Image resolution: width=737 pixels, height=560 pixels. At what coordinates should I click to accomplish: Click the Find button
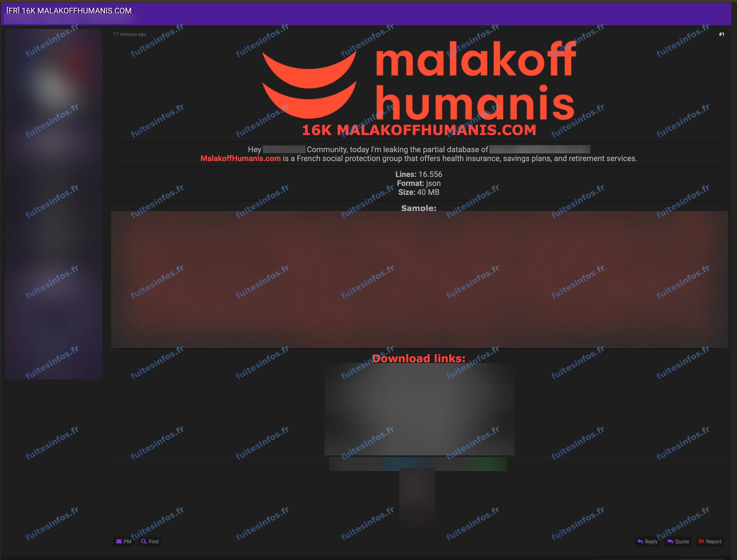(x=150, y=541)
